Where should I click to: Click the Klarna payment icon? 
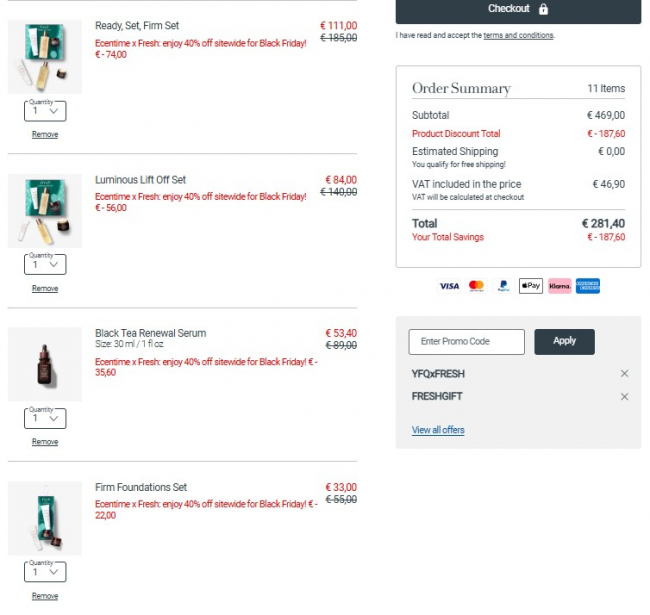coord(560,286)
